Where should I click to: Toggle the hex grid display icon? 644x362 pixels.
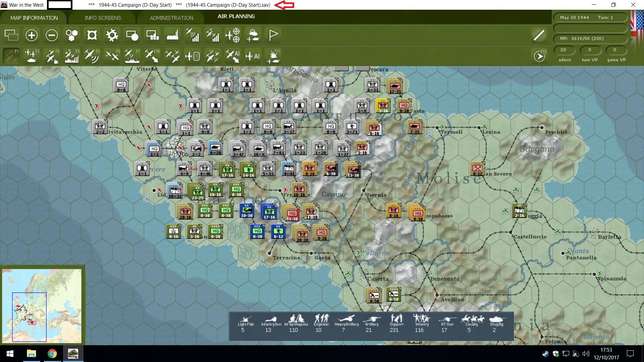coord(72,35)
